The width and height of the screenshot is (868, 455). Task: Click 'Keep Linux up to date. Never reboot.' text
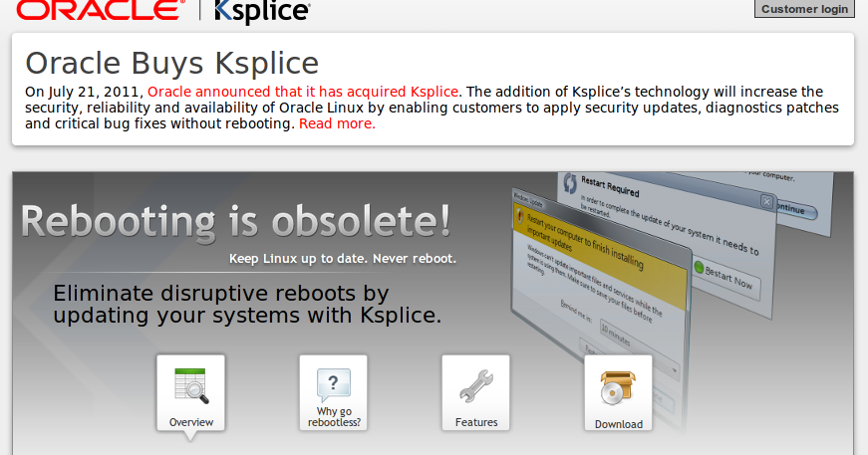pyautogui.click(x=343, y=259)
